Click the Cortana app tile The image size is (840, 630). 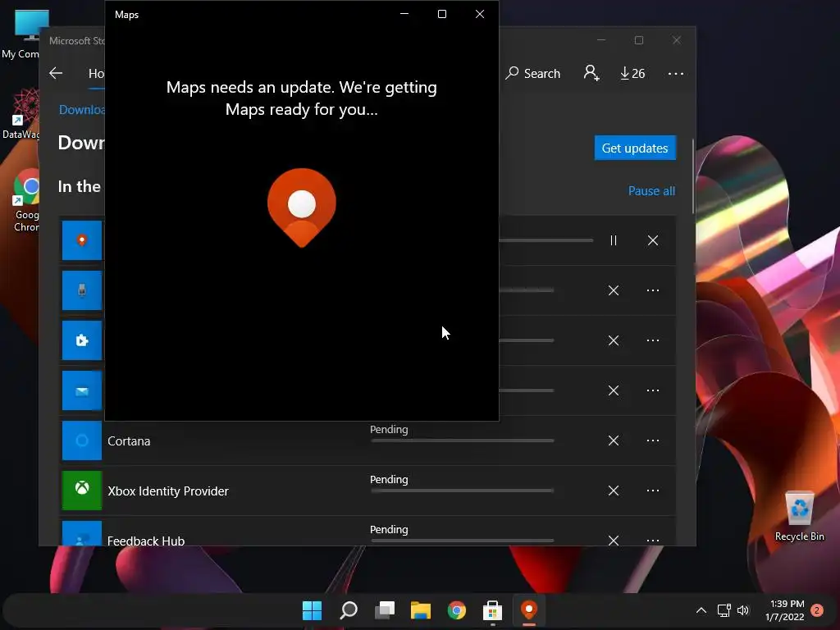[82, 441]
